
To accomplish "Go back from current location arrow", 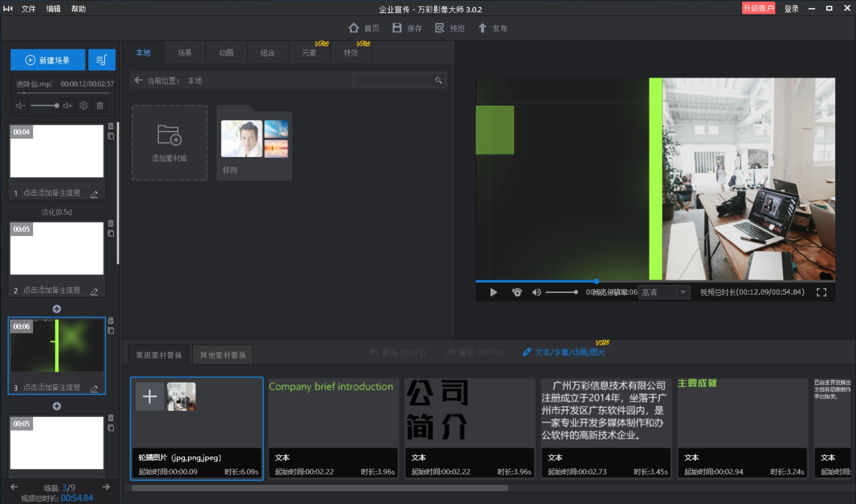I will click(139, 80).
